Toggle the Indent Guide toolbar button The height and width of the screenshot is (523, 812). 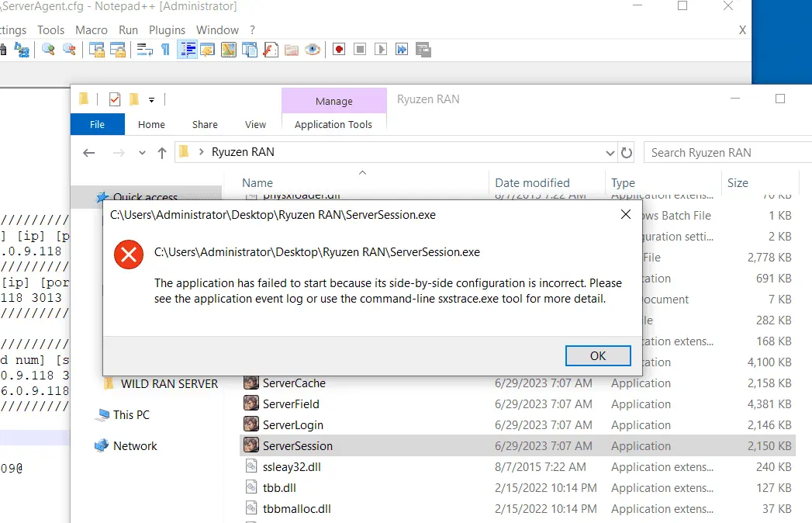point(187,50)
